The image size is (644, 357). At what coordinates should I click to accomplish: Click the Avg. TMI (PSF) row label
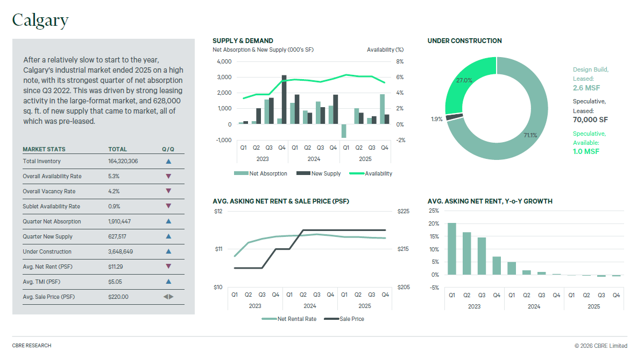click(41, 282)
